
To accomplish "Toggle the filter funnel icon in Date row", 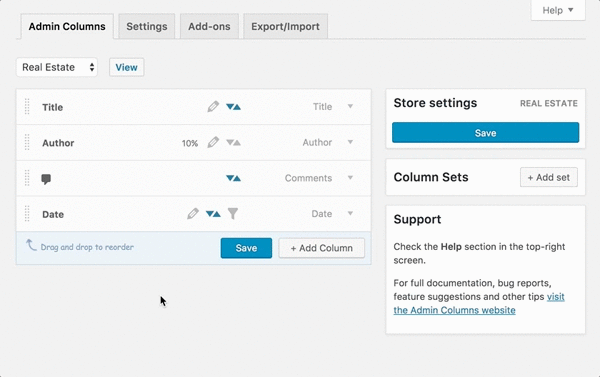I will pyautogui.click(x=233, y=214).
